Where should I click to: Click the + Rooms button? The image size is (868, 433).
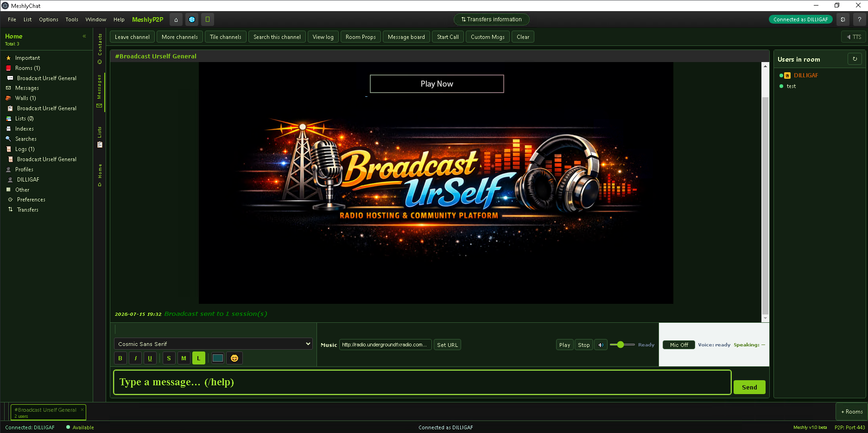coord(852,412)
